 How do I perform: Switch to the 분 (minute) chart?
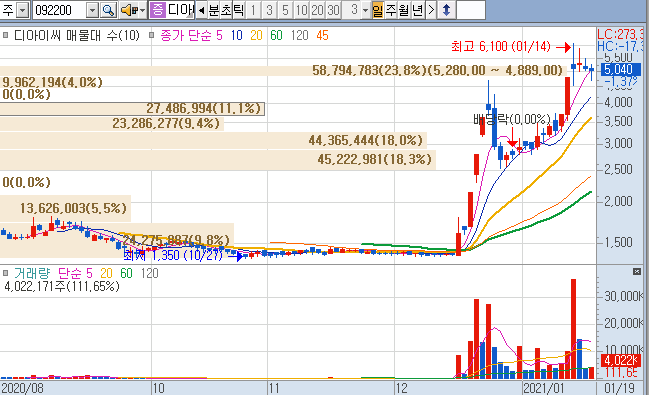(214, 10)
